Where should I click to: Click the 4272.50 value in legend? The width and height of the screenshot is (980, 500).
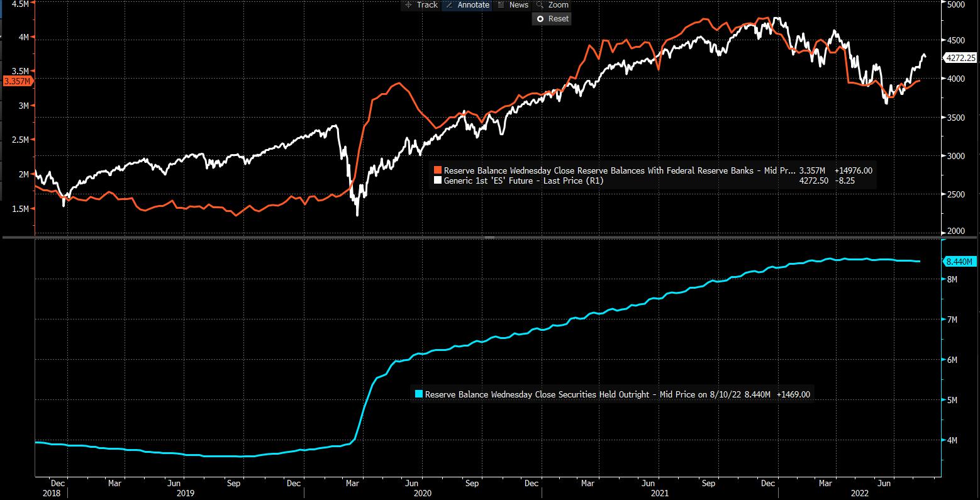[x=813, y=181]
